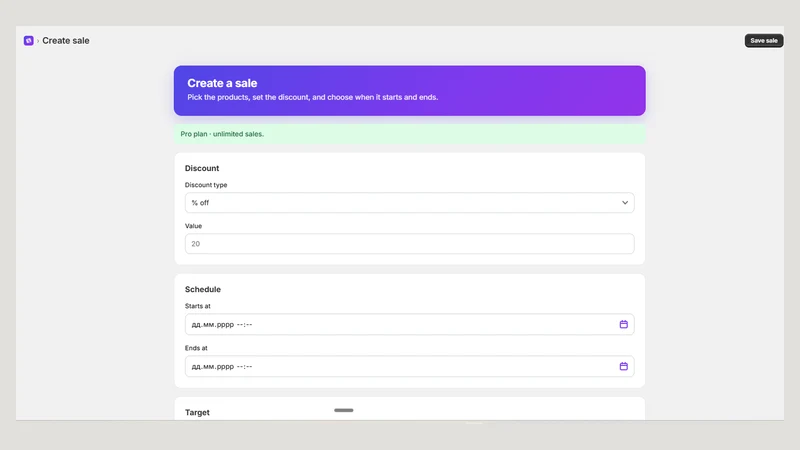The height and width of the screenshot is (450, 800).
Task: Click the 'Create a sale' banner heading
Action: 222,83
